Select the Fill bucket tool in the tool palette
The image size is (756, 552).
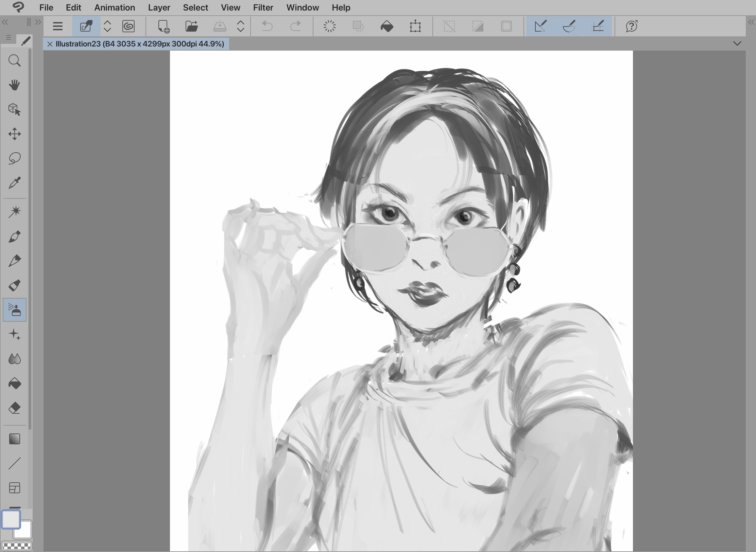click(x=14, y=384)
